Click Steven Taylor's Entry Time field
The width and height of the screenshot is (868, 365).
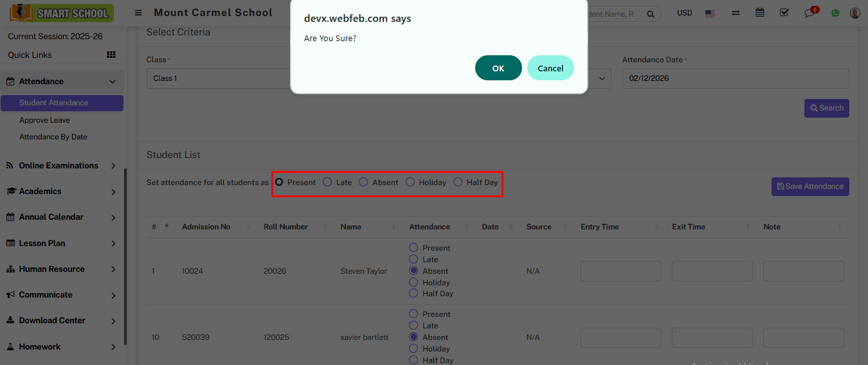coord(620,271)
